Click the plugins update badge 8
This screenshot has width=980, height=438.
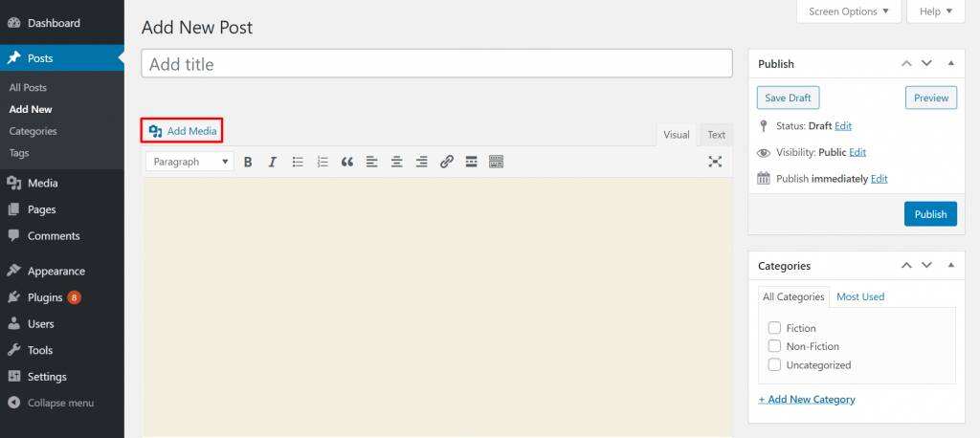75,297
